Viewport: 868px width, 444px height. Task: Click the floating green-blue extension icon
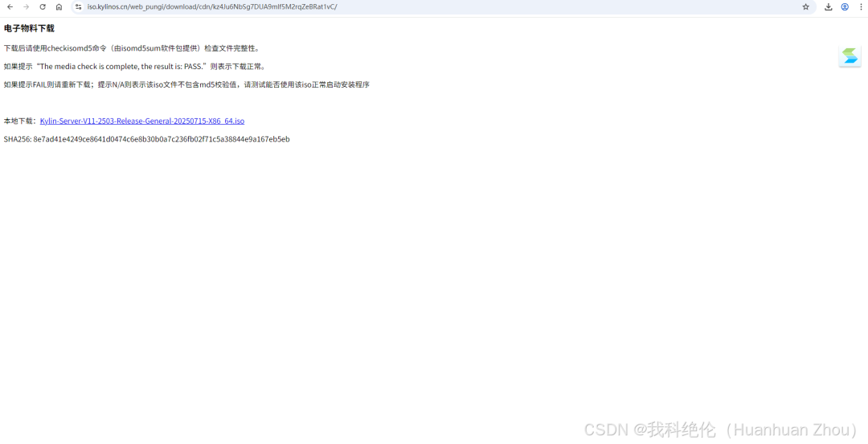tap(850, 56)
